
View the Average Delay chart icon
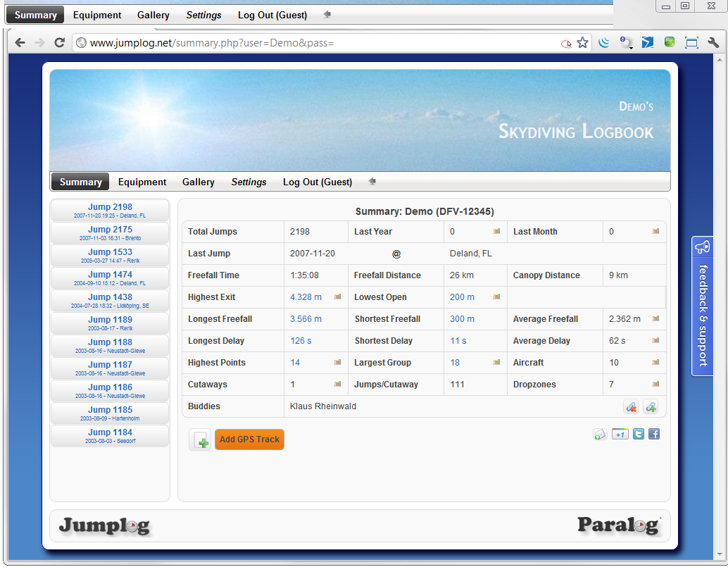click(655, 341)
